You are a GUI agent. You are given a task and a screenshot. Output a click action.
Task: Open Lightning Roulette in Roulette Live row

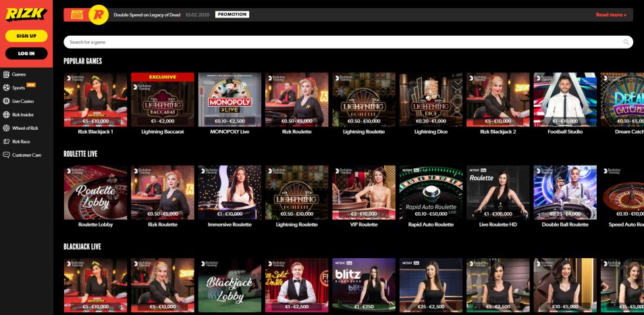(296, 193)
